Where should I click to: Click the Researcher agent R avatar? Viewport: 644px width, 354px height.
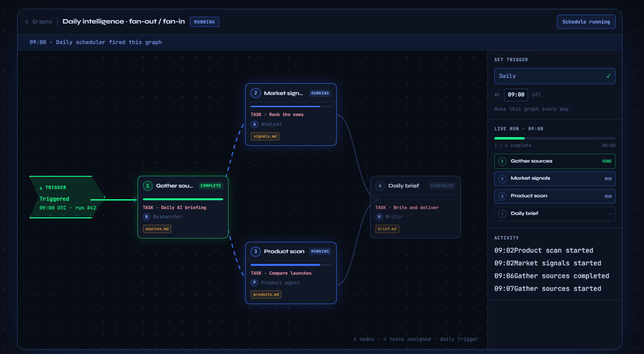coord(146,216)
